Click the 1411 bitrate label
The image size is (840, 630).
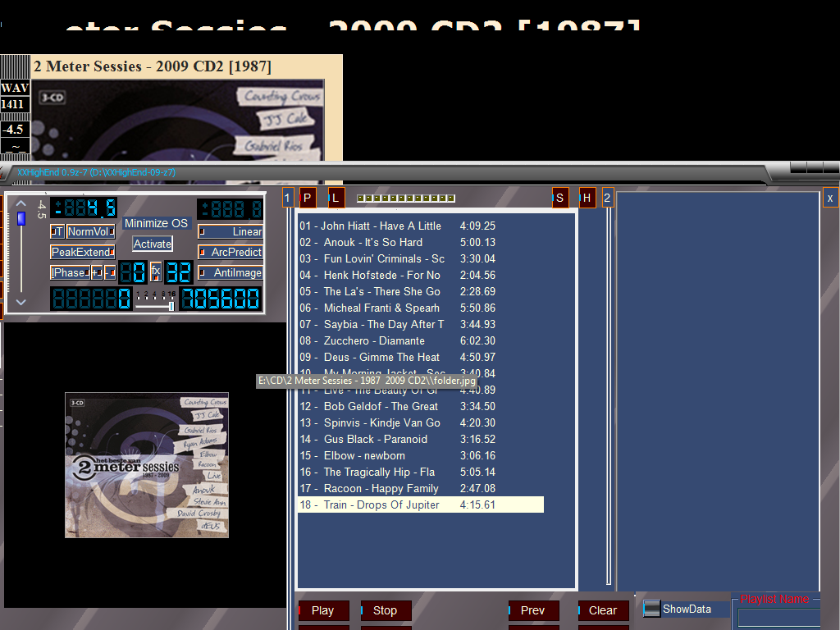(x=13, y=104)
